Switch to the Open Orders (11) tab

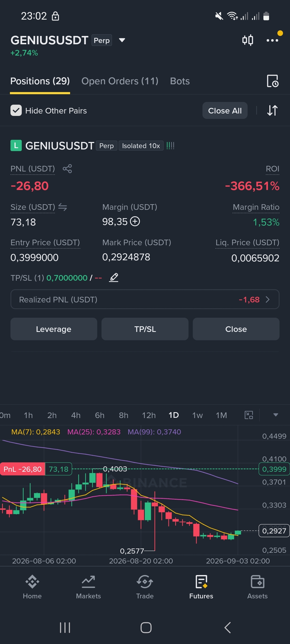[x=120, y=81]
